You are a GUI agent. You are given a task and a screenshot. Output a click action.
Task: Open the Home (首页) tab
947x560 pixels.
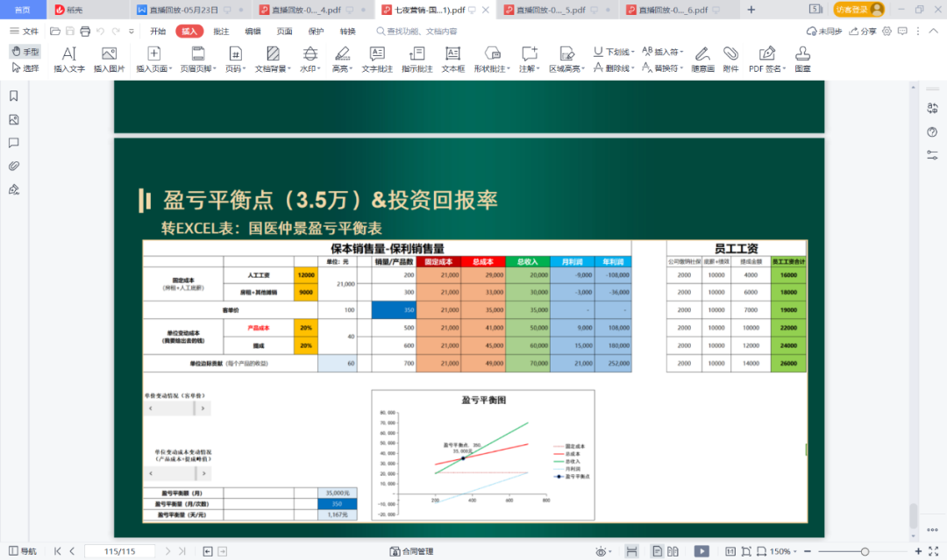point(23,10)
